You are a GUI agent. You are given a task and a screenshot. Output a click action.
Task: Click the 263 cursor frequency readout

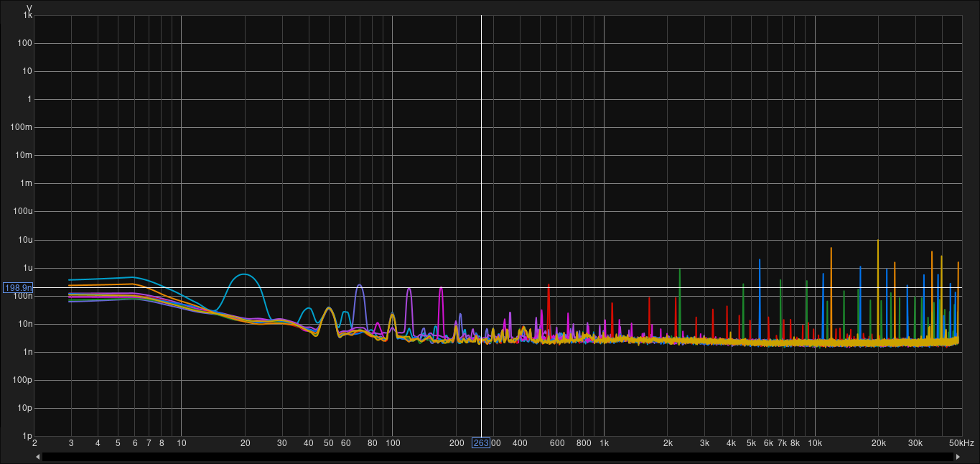click(480, 443)
